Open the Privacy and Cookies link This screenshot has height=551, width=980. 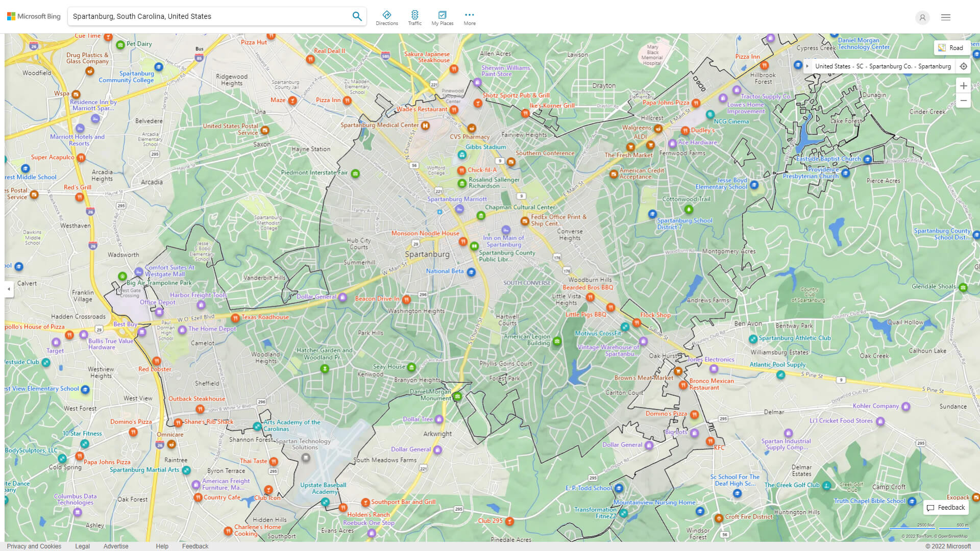click(34, 546)
